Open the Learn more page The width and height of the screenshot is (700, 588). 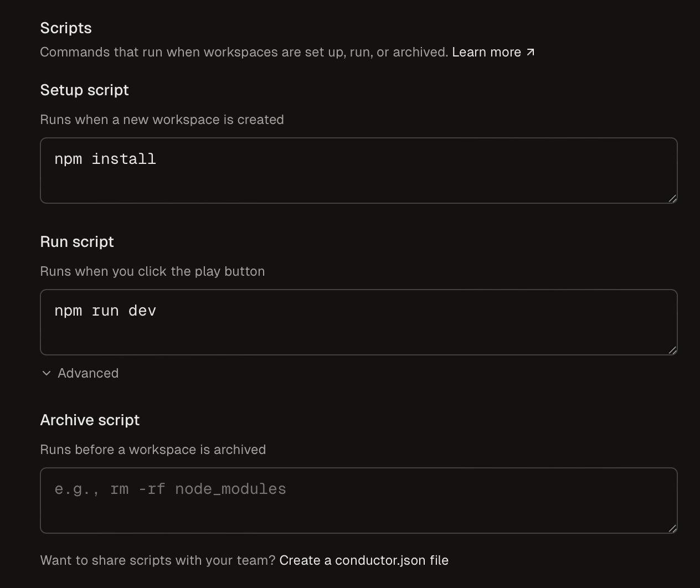tap(486, 51)
